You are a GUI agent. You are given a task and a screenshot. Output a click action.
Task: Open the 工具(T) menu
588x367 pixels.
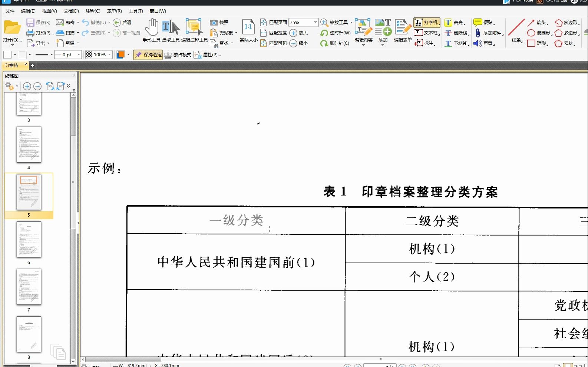coord(136,11)
